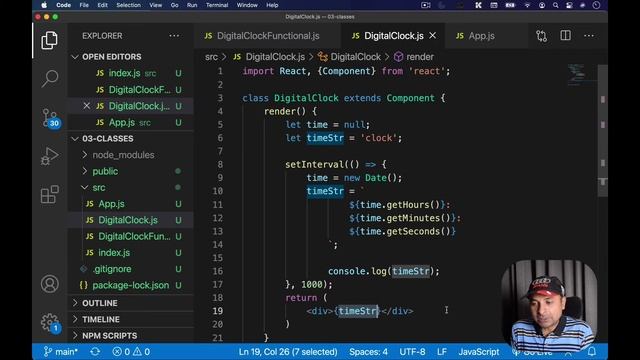Expand the node_modules folder
Screen dimensions: 640x360
click(x=123, y=155)
